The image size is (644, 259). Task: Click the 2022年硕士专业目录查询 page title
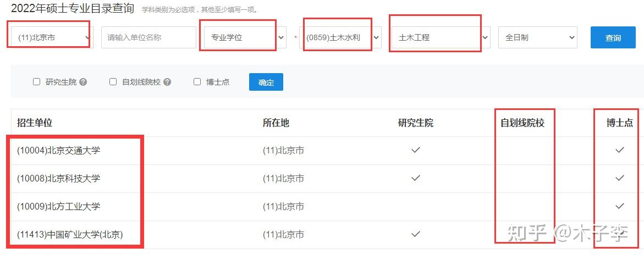[x=72, y=8]
